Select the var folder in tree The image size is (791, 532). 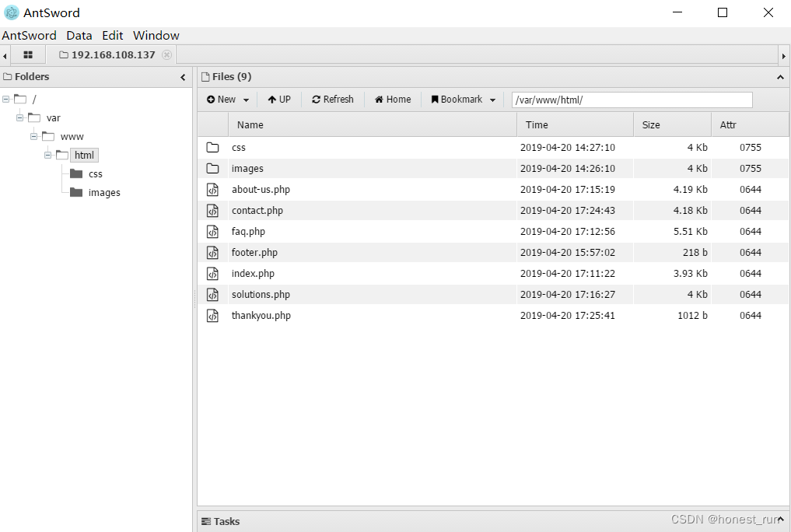click(x=54, y=118)
